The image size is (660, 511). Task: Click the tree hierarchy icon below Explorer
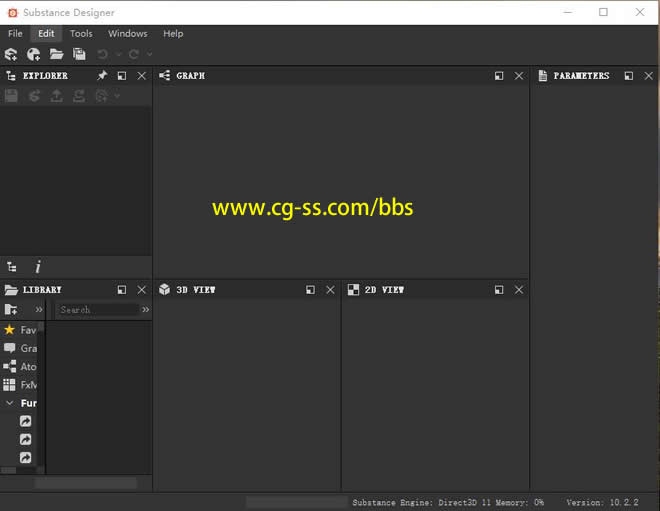12,267
